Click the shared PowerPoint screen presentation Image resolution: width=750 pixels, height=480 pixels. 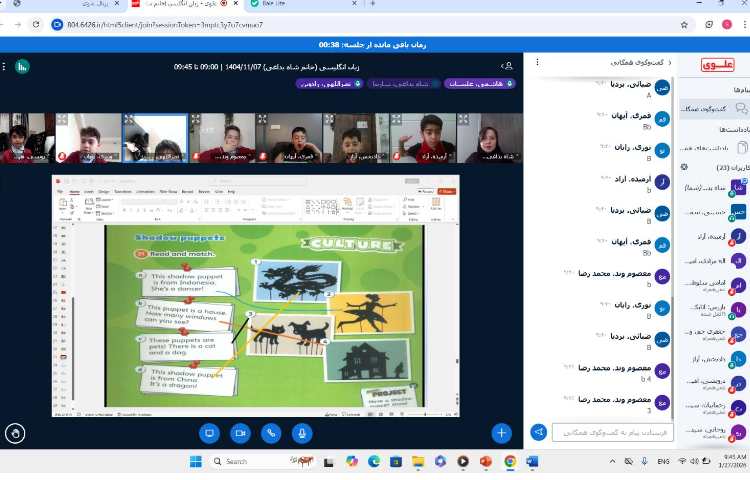(255, 295)
